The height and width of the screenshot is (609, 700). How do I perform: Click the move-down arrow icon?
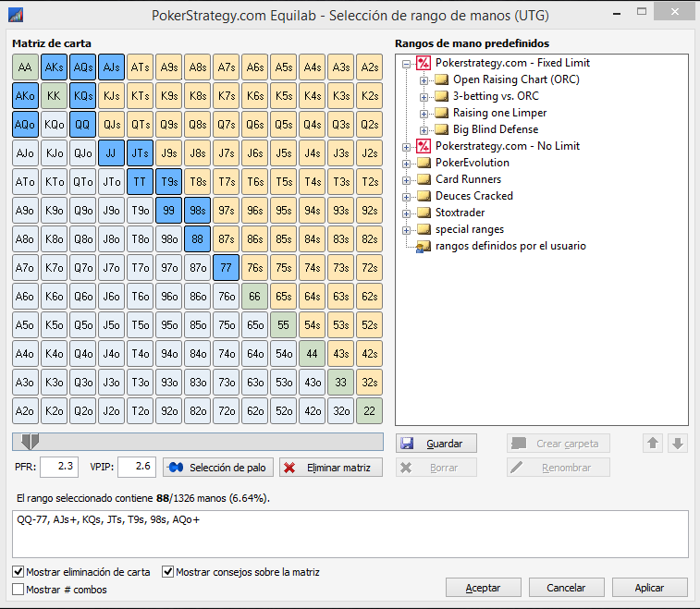point(678,443)
